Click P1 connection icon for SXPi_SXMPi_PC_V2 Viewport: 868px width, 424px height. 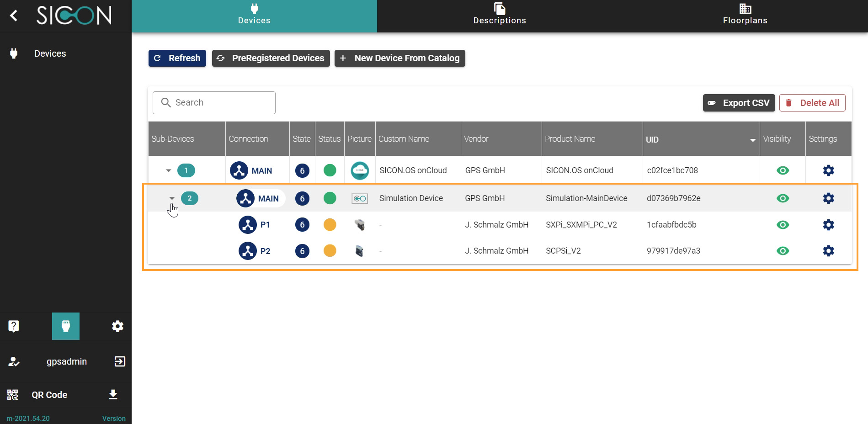click(248, 225)
